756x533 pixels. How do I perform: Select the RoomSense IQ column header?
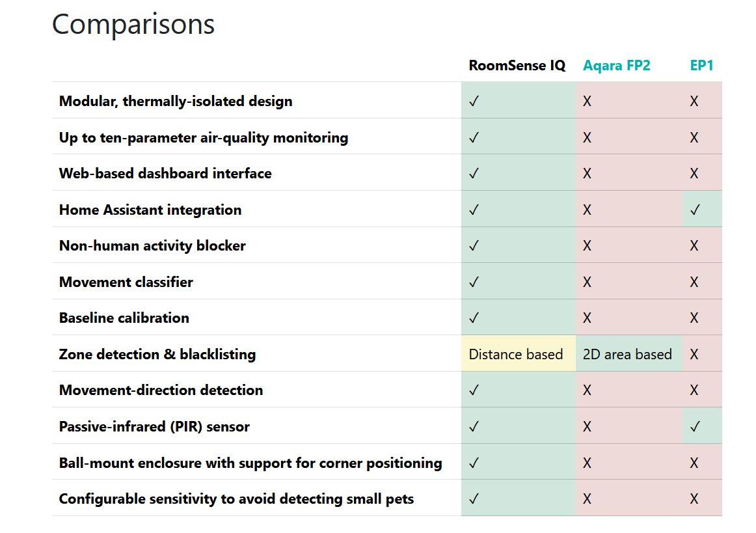pyautogui.click(x=517, y=65)
